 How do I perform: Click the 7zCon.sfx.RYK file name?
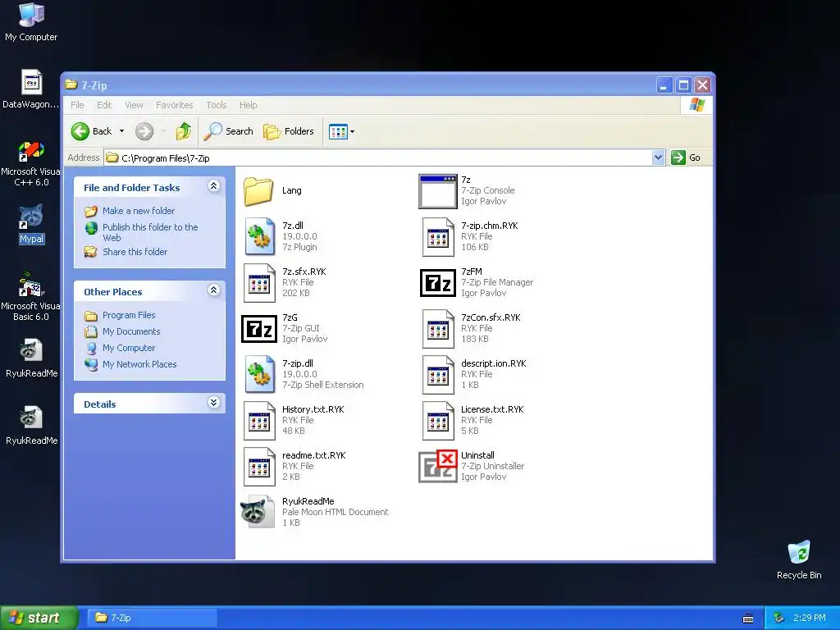(x=491, y=317)
